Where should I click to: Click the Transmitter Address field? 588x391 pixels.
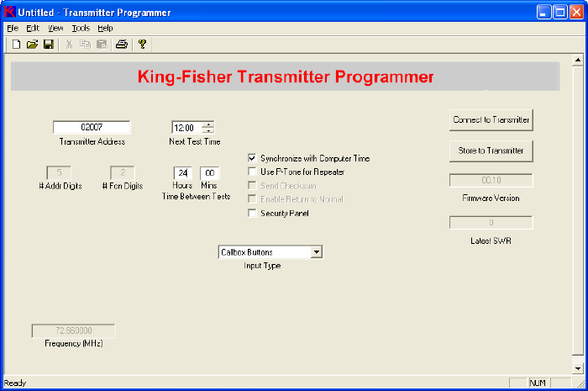click(x=92, y=127)
